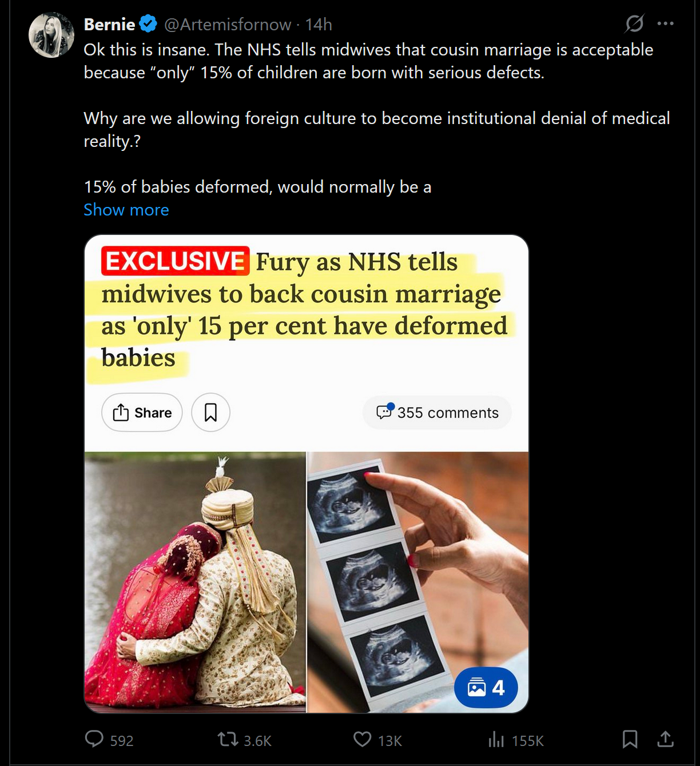
Task: Open the 14h timestamp of the post
Action: pos(319,25)
